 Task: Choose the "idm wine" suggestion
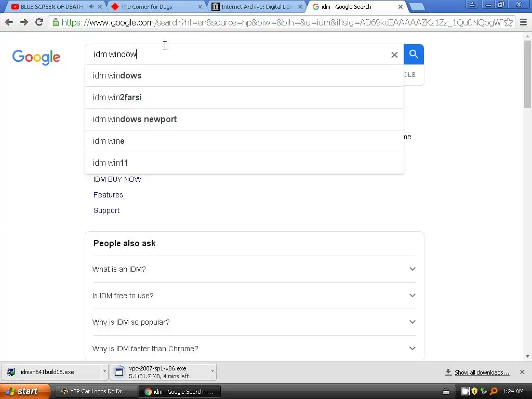[x=244, y=141]
